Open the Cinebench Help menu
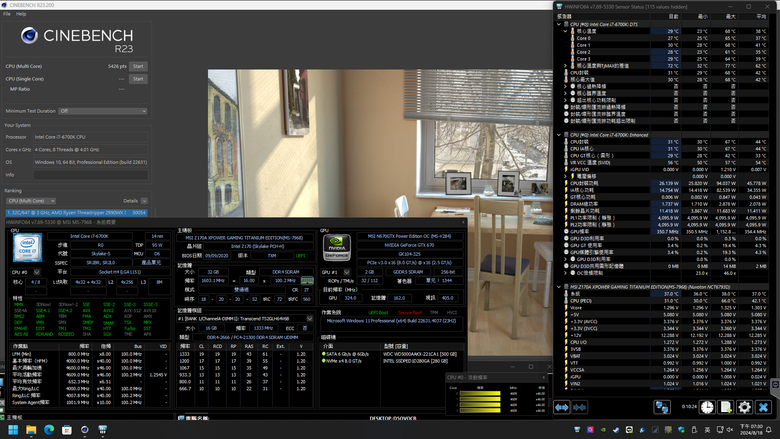Screen dimensions: 780x439 pyautogui.click(x=21, y=14)
